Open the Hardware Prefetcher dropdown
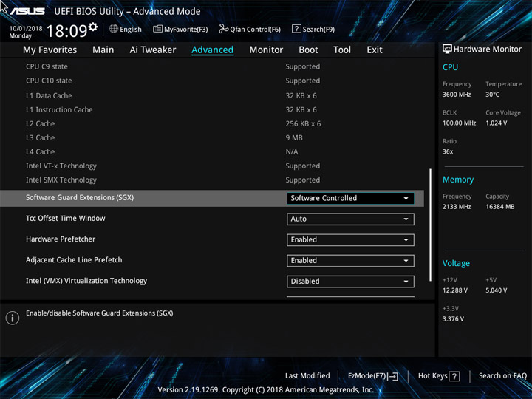The image size is (532, 399). pos(350,240)
